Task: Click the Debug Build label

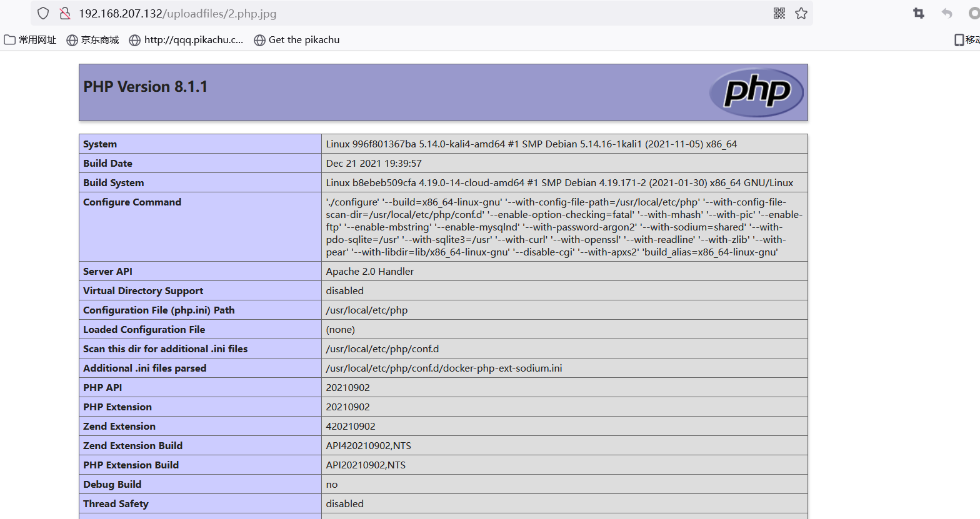Action: pos(112,485)
